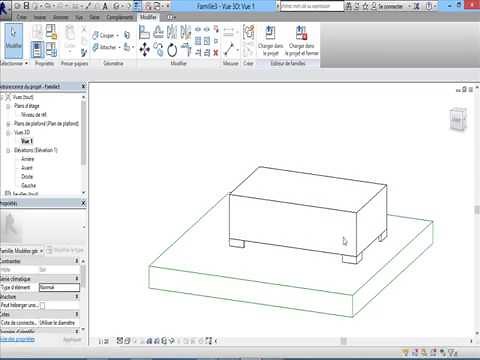
Task: Select the Copy tool icon
Action: (158, 50)
